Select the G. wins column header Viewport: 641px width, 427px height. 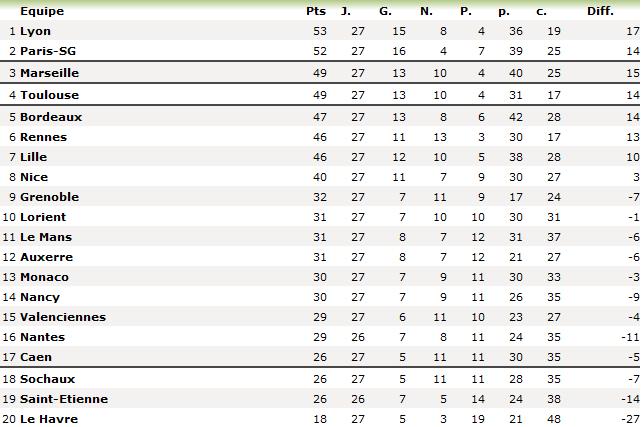[x=386, y=11]
